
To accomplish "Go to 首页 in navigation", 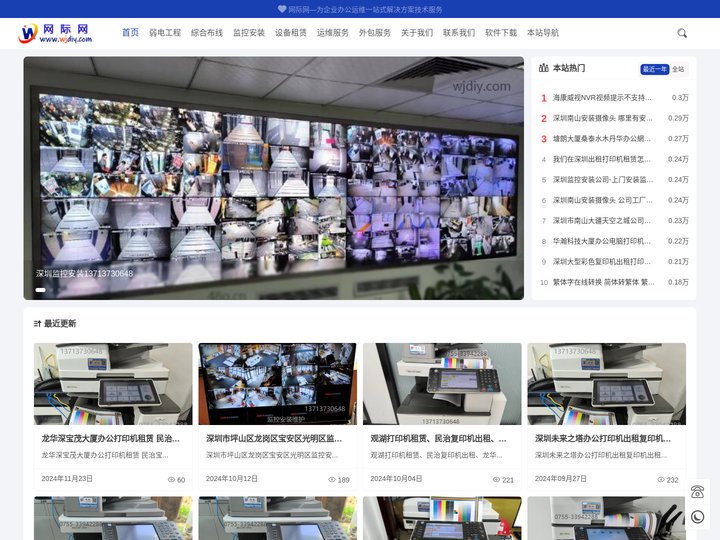I will click(130, 33).
